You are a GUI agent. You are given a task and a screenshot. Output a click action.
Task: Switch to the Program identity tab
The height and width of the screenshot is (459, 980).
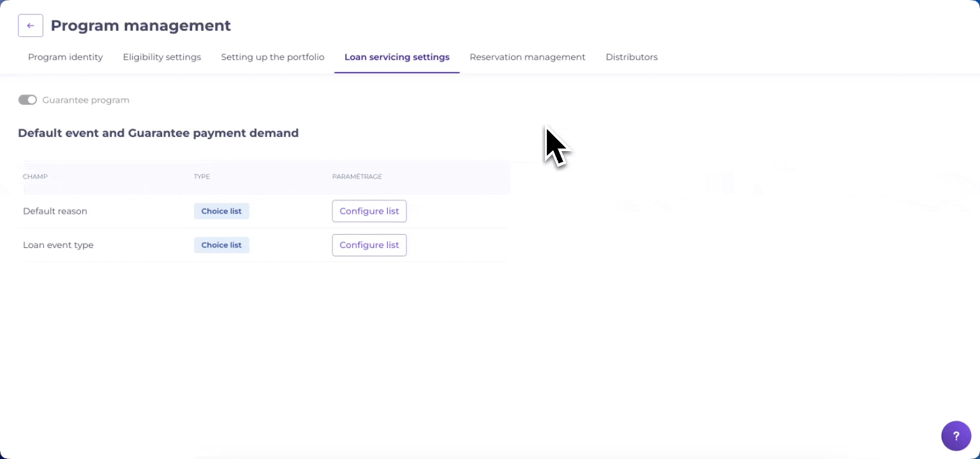click(x=65, y=57)
